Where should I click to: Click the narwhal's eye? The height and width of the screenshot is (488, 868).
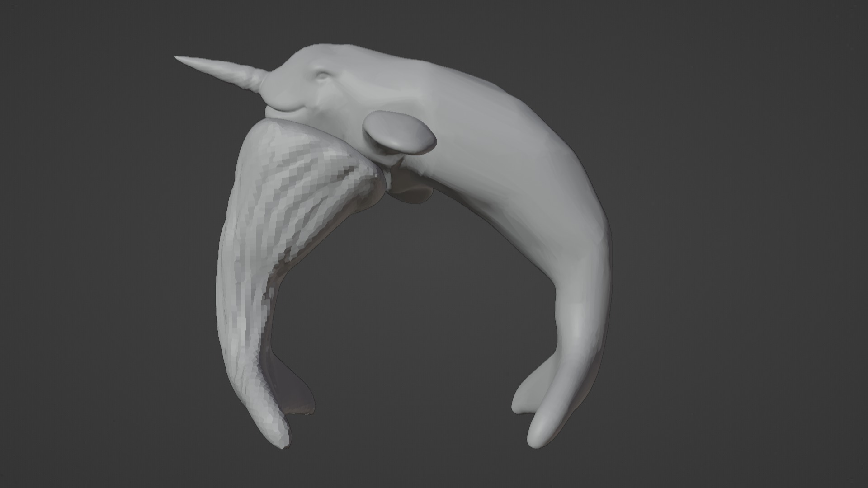pos(323,76)
